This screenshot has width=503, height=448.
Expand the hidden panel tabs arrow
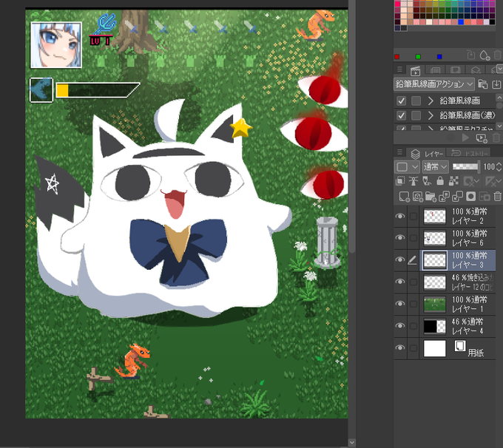tap(499, 67)
